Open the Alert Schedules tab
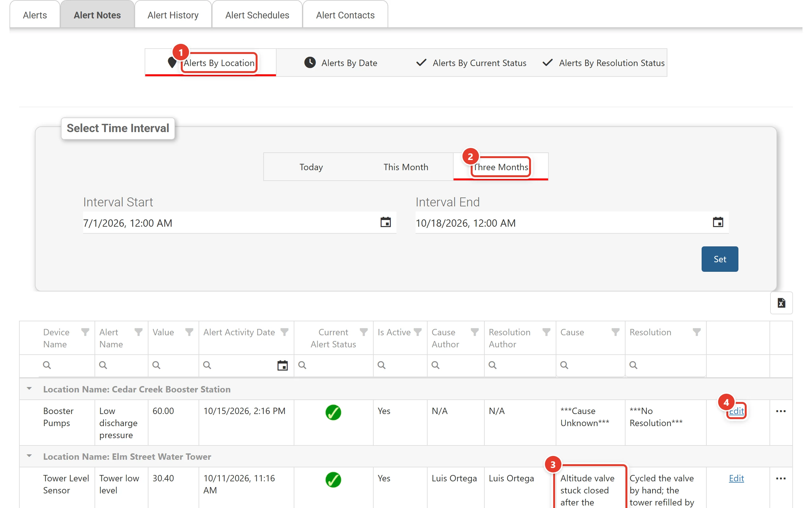The image size is (812, 508). click(x=257, y=15)
